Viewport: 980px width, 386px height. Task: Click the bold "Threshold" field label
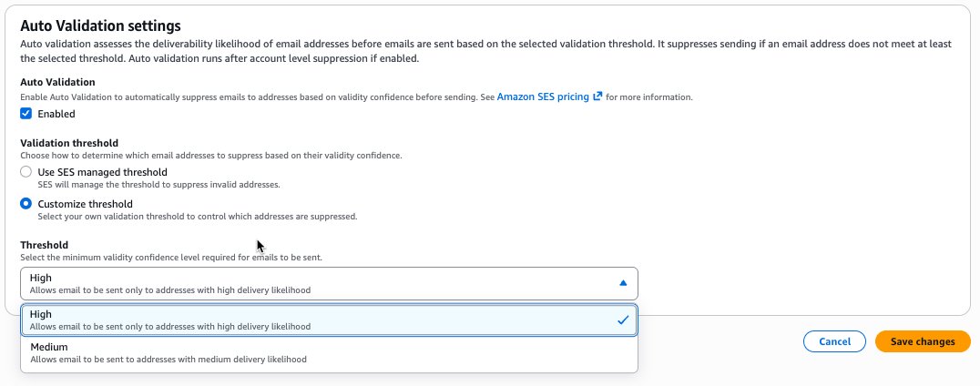coord(44,245)
